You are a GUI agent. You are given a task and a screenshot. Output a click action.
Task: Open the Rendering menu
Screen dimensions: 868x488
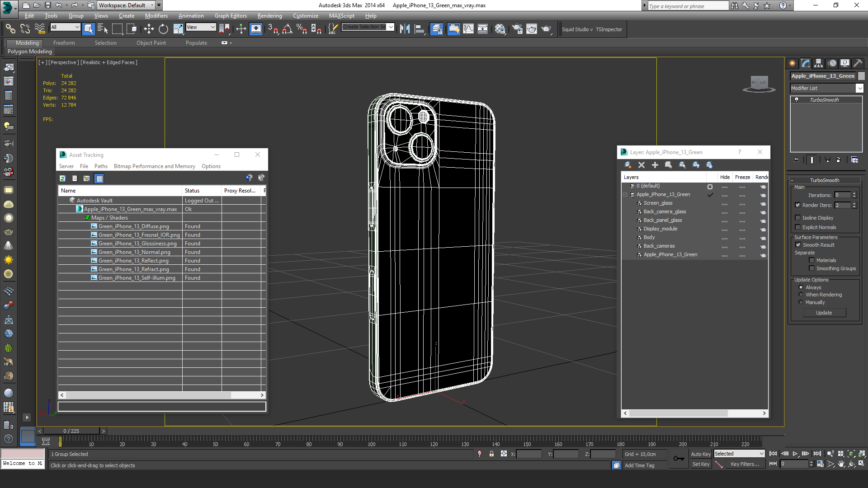tap(269, 16)
